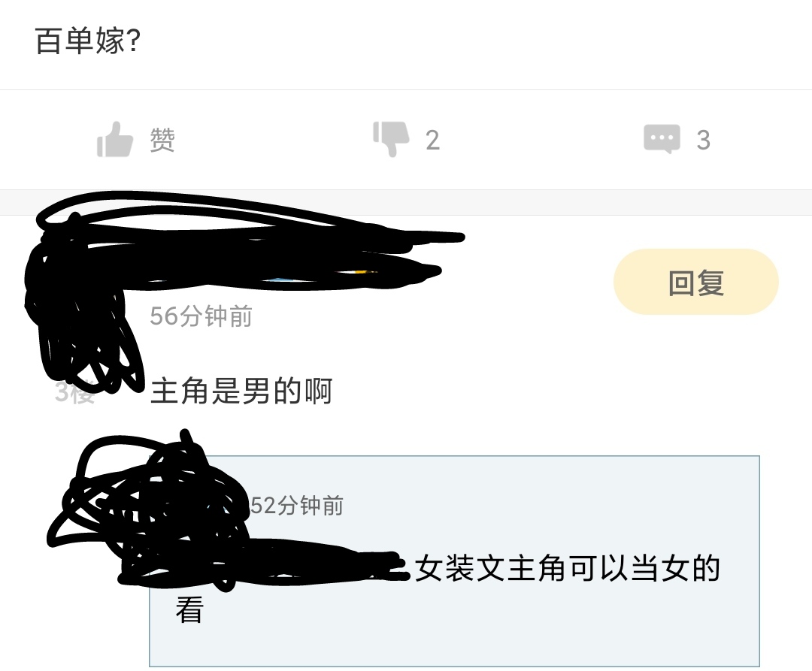Select comment text 主角是男的啊
812x671 pixels.
coord(241,391)
